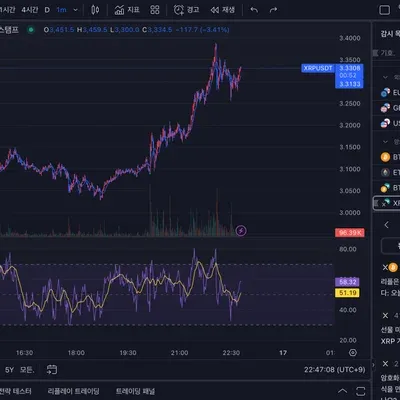Select the 4시간 timeframe
400x400 pixels.
click(x=30, y=10)
